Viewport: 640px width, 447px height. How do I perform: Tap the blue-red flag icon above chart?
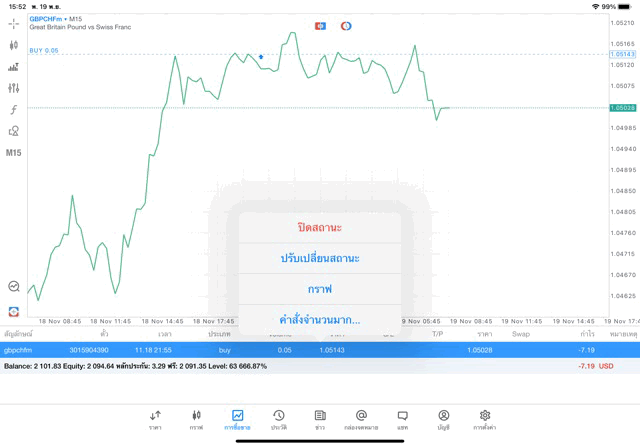[x=320, y=26]
